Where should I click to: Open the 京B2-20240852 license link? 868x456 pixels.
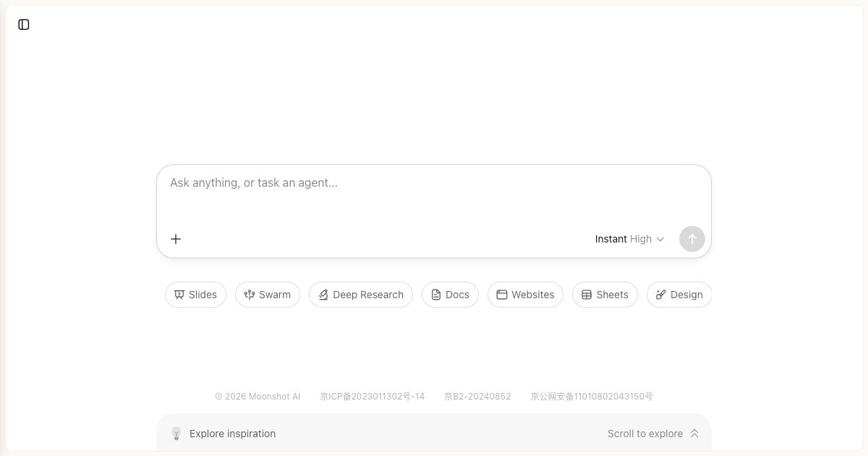(x=477, y=397)
